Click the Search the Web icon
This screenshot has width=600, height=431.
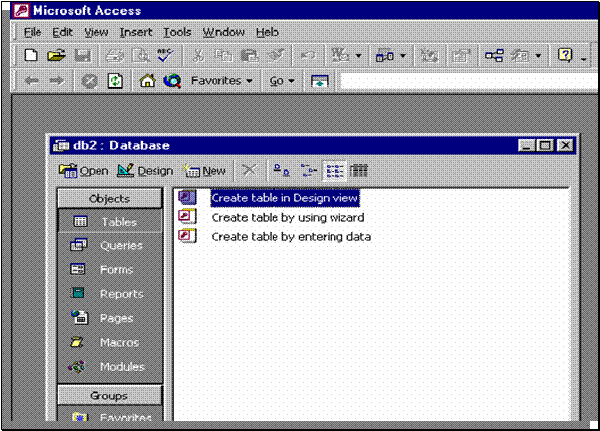(171, 81)
